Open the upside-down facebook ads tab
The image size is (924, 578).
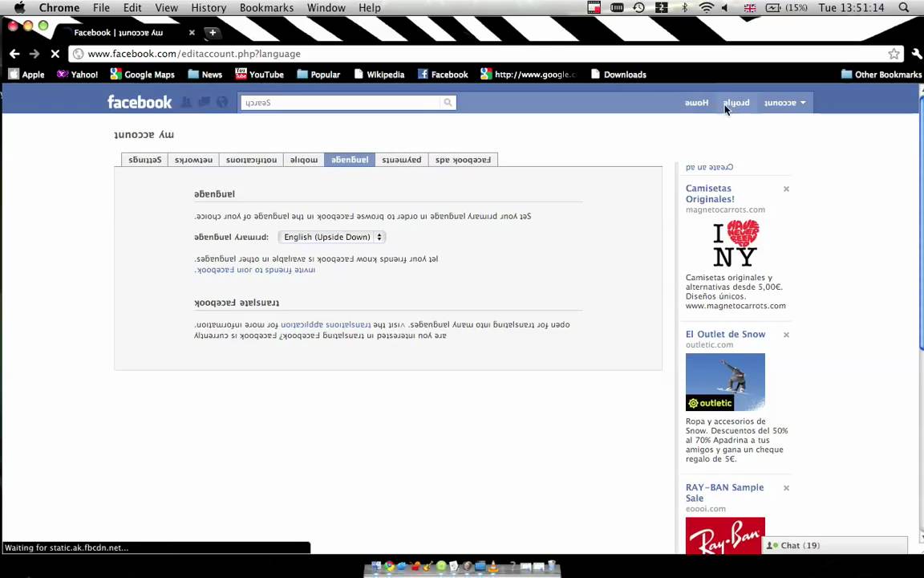click(x=463, y=160)
